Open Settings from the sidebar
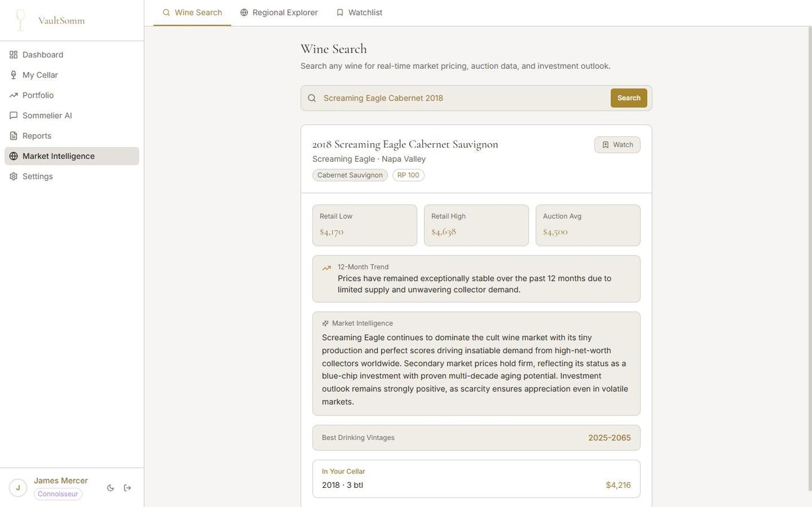This screenshot has width=812, height=507. 72,177
